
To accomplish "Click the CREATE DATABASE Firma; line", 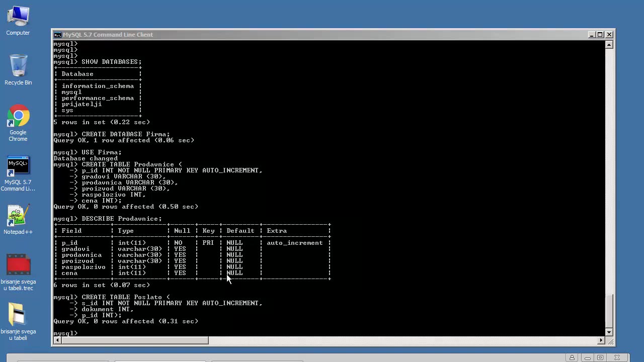I will [112, 134].
